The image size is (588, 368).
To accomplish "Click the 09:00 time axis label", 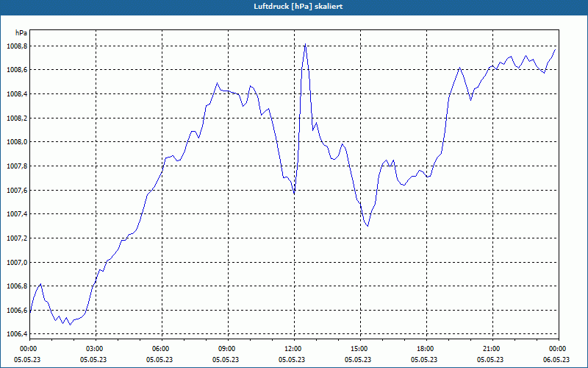I will (228, 349).
